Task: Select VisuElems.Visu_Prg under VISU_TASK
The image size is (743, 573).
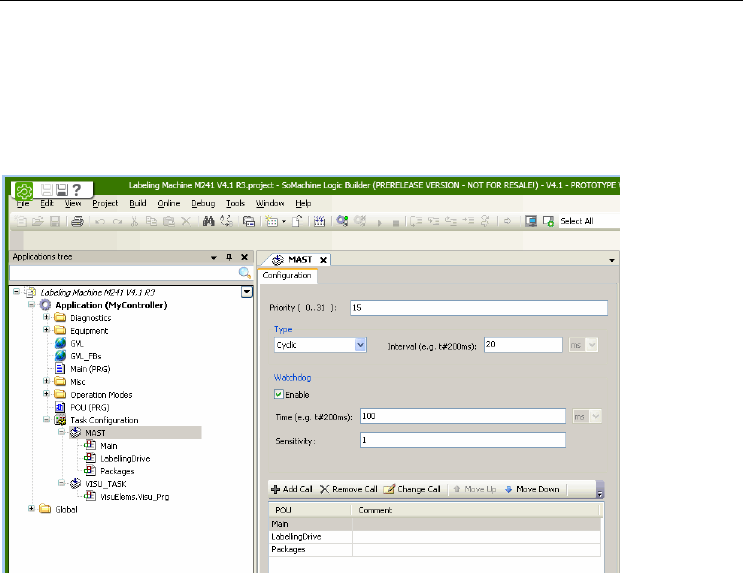Action: click(134, 497)
